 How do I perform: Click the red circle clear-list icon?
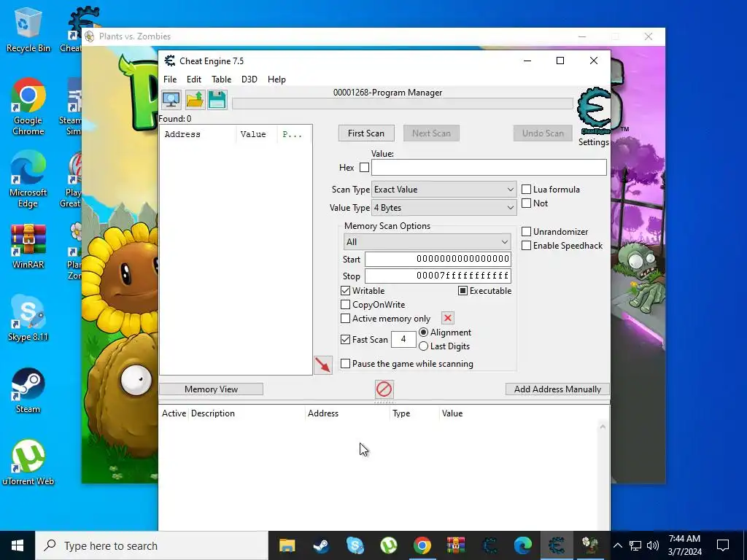(x=384, y=389)
